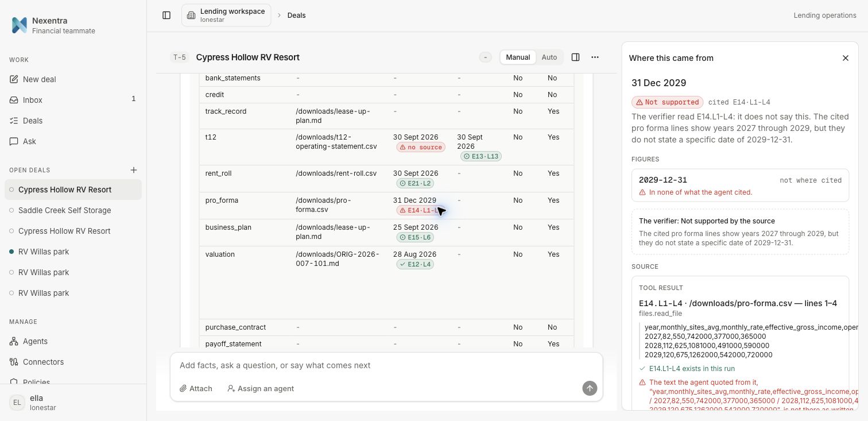Image resolution: width=868 pixels, height=421 pixels.
Task: Click the pro_forma row label
Action: [x=222, y=200]
